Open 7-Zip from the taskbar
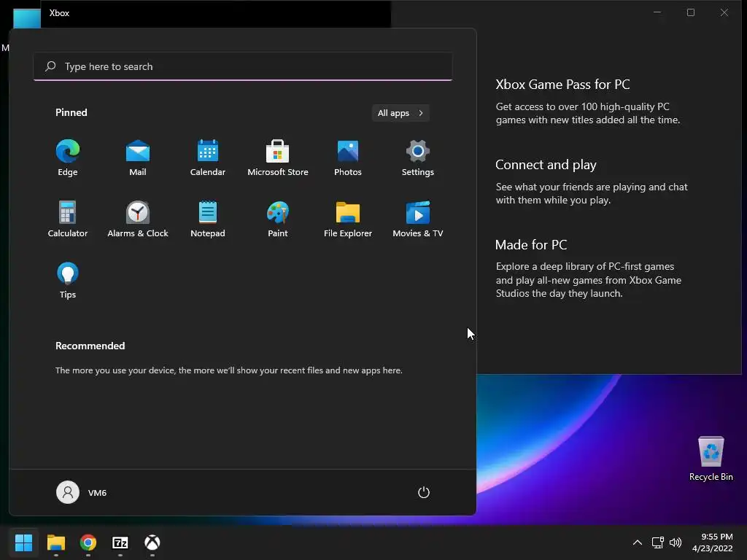The image size is (747, 560). click(x=120, y=542)
